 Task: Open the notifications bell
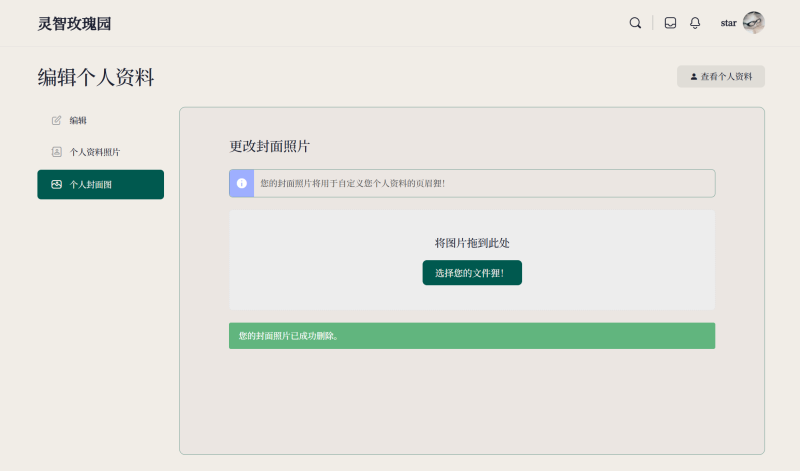[x=695, y=23]
